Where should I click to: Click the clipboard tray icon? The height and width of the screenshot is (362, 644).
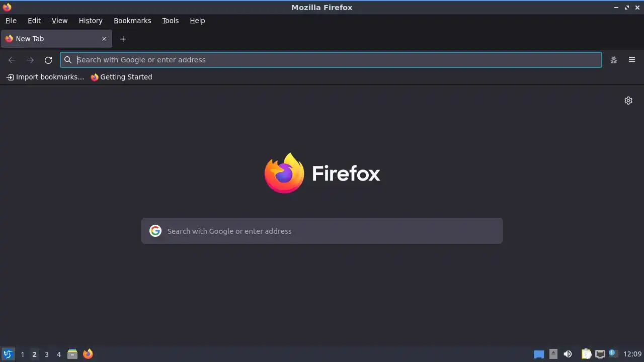tap(586, 354)
